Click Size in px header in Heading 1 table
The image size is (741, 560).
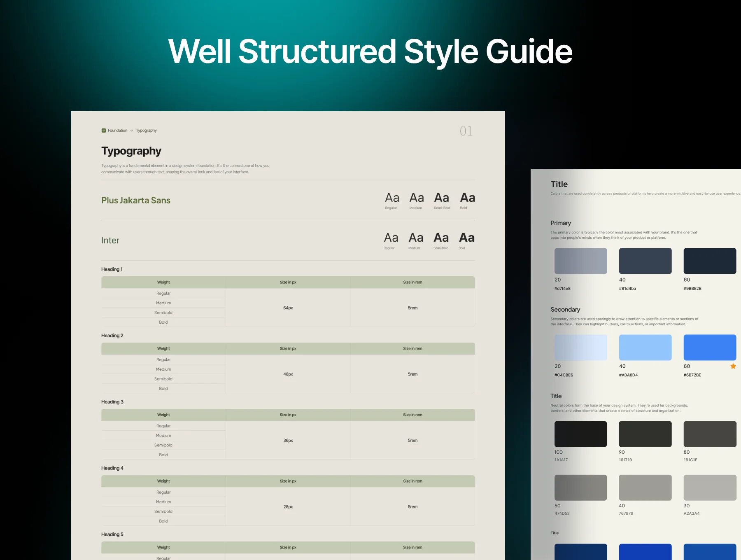point(288,282)
